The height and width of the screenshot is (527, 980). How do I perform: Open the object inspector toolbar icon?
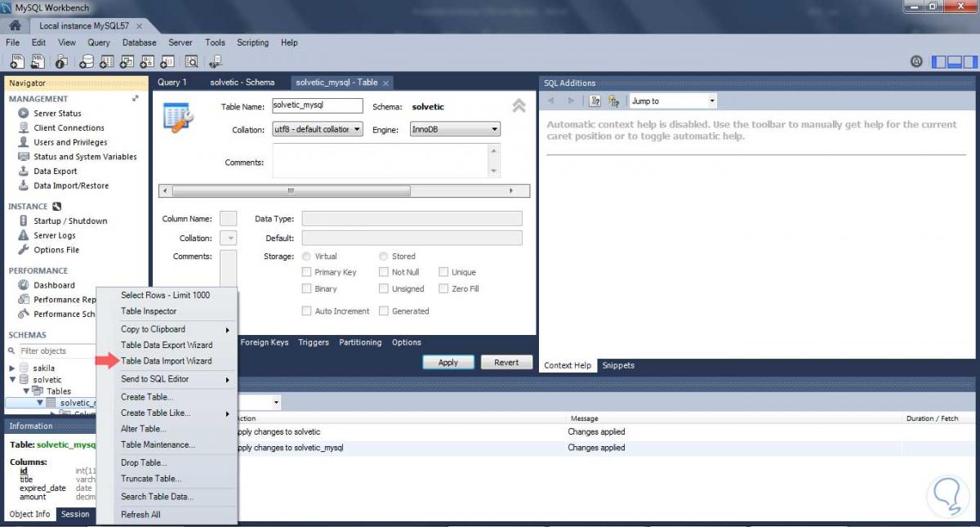(61, 61)
